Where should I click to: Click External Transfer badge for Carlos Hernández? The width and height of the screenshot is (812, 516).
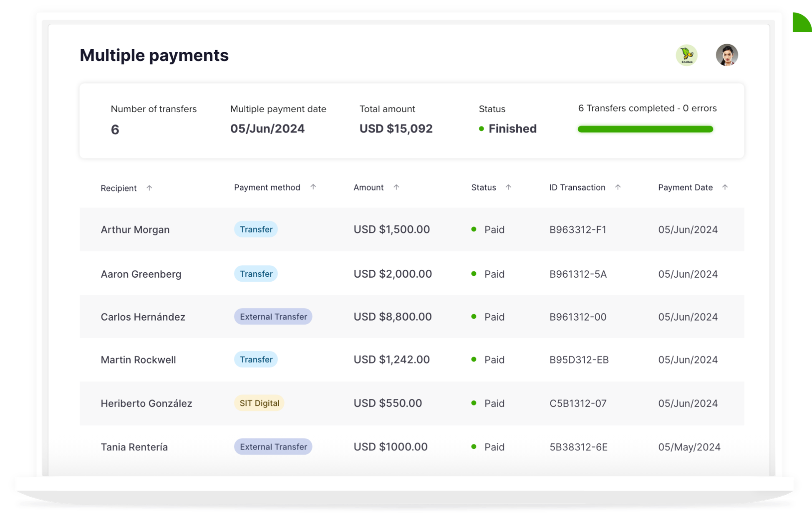pyautogui.click(x=273, y=316)
